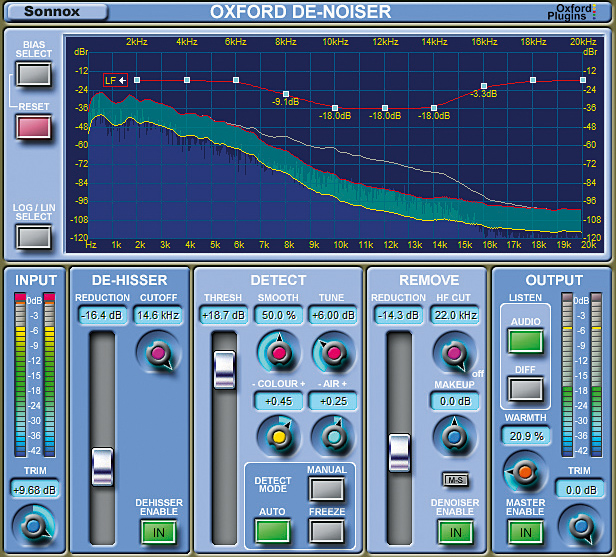This screenshot has width=616, height=557.
Task: Click the Tune +6.00 dB value field
Action: point(333,315)
